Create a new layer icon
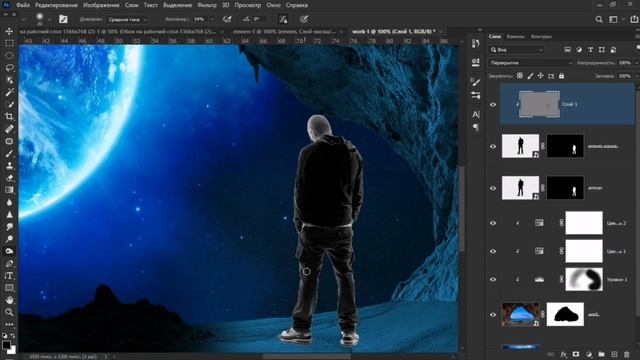This screenshot has height=360, width=640. [614, 354]
